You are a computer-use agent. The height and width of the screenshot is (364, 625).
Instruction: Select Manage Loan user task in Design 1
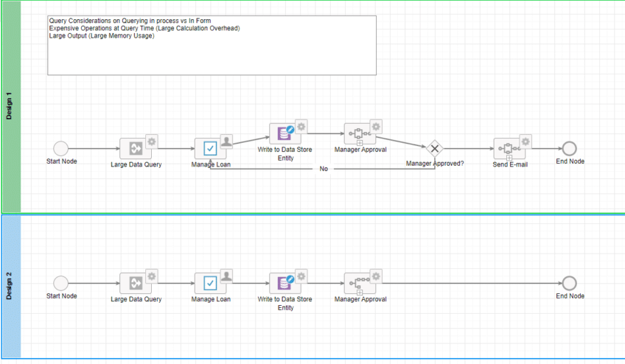[x=210, y=148]
